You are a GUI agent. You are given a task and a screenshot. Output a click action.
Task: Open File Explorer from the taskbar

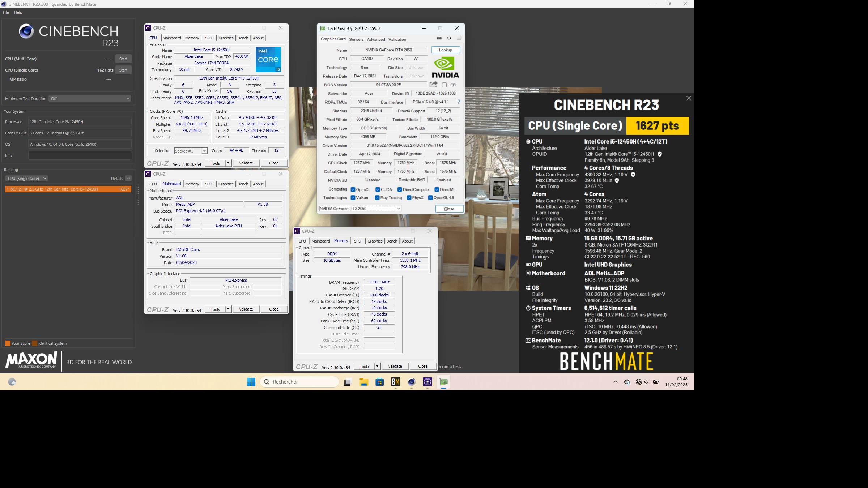pos(363,382)
